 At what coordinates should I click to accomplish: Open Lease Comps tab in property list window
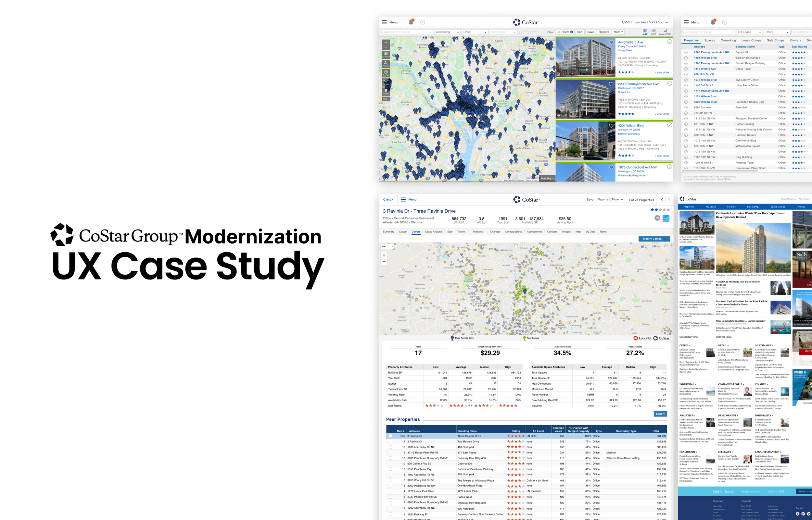point(751,41)
